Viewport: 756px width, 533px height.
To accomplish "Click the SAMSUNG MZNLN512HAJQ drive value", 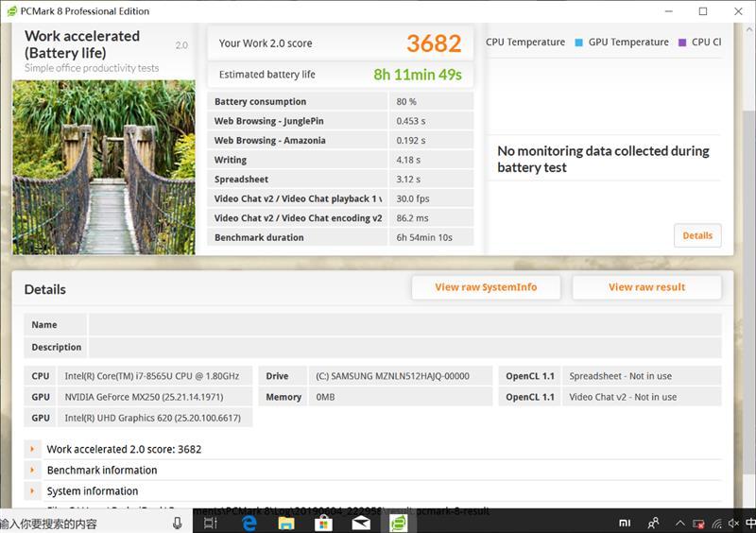I will tap(392, 376).
